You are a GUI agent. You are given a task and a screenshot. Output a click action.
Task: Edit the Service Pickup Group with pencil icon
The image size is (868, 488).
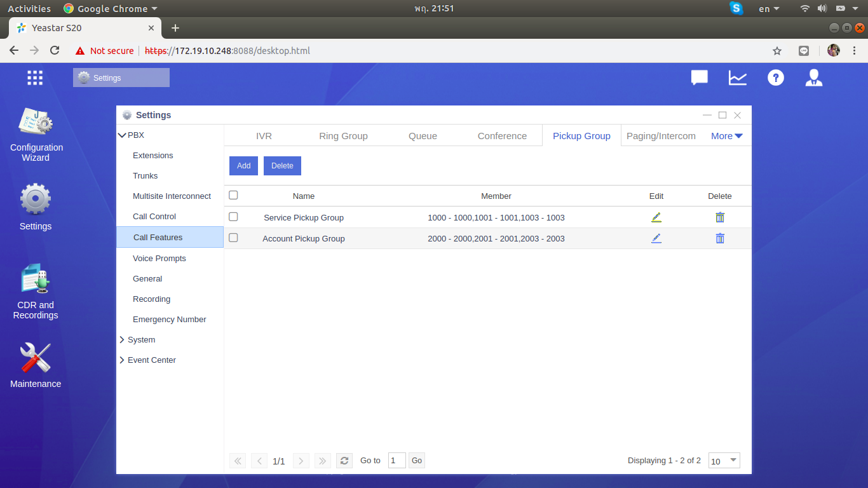(x=656, y=217)
